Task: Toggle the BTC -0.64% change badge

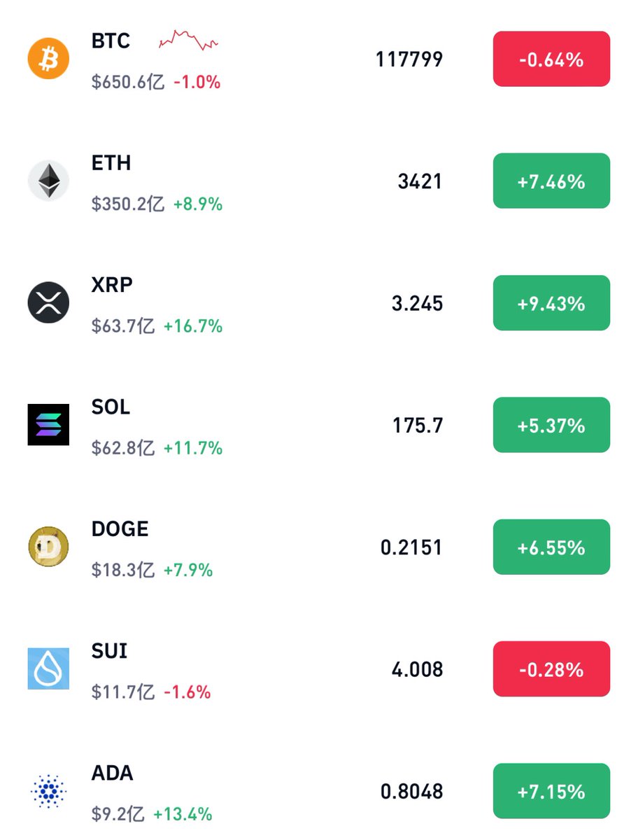Action: [551, 59]
